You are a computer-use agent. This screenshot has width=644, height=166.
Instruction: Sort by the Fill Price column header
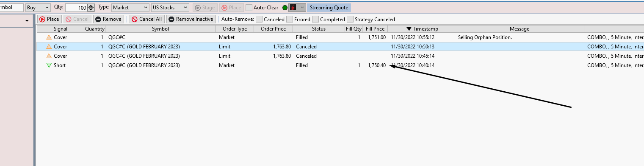point(375,29)
